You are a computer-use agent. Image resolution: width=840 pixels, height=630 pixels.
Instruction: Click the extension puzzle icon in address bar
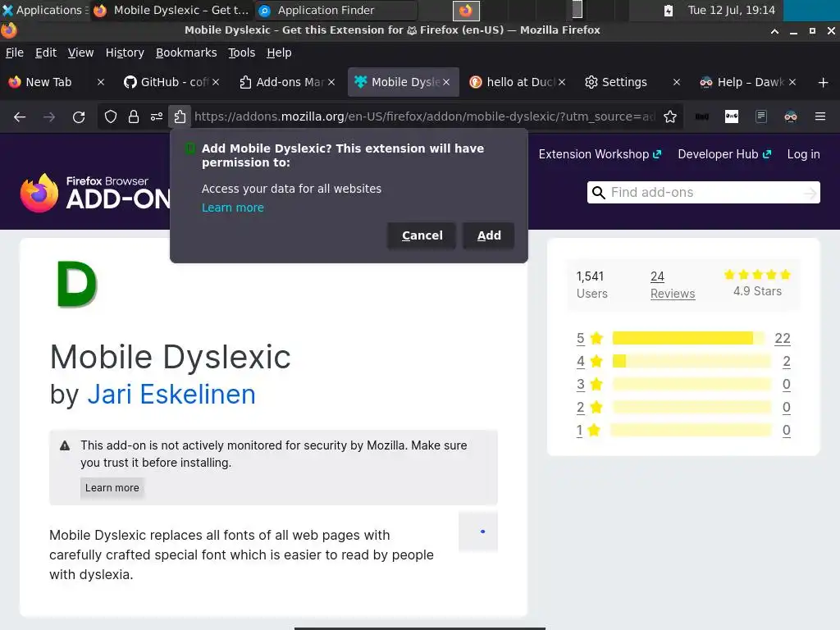point(180,116)
